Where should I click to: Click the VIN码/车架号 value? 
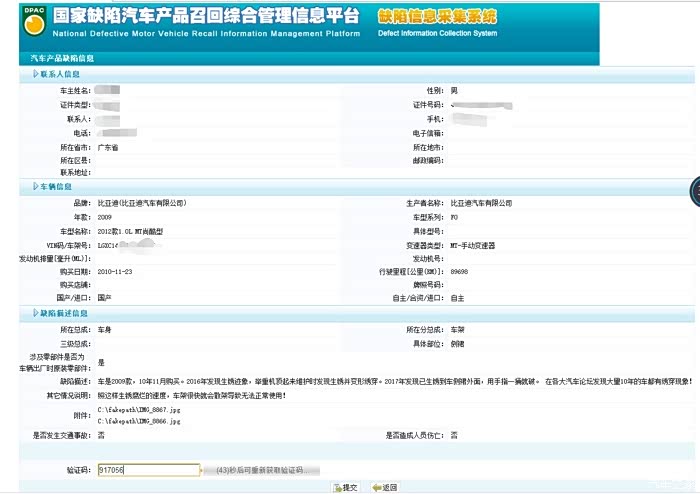tap(112, 245)
